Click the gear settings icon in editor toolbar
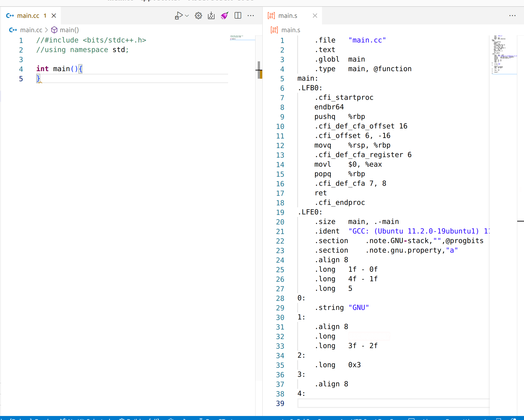The image size is (524, 420). click(198, 16)
